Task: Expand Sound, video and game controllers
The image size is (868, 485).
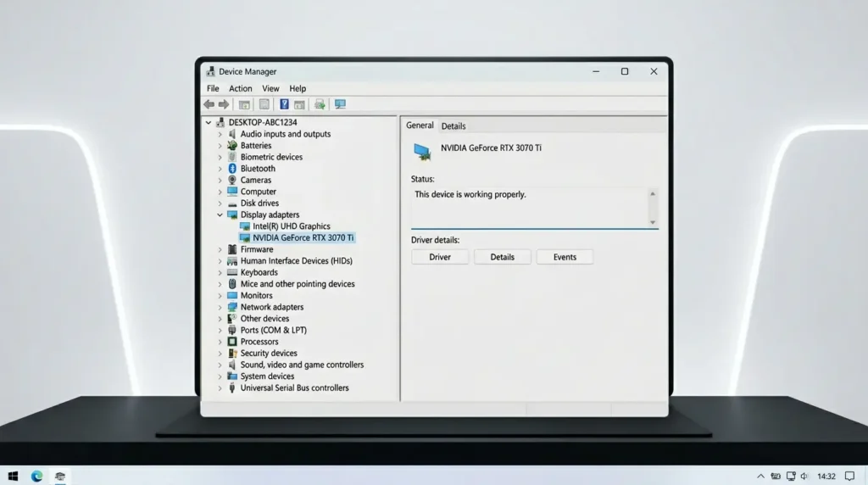Action: (220, 365)
